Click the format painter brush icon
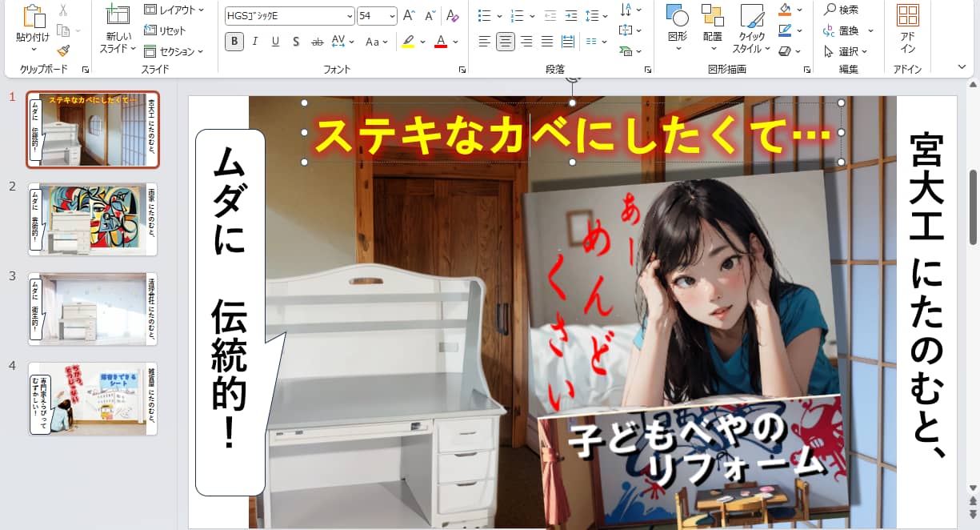Viewport: 980px width, 530px height. [x=63, y=50]
